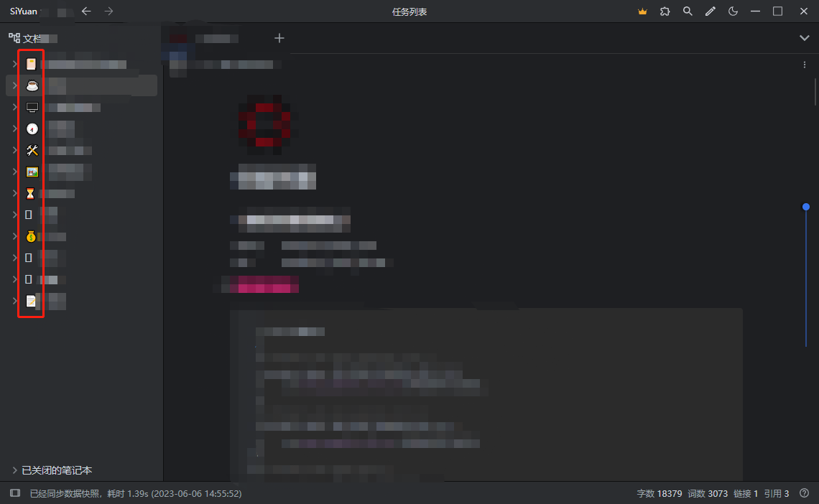Open the global search icon
Image resolution: width=819 pixels, height=504 pixels.
[x=688, y=11]
